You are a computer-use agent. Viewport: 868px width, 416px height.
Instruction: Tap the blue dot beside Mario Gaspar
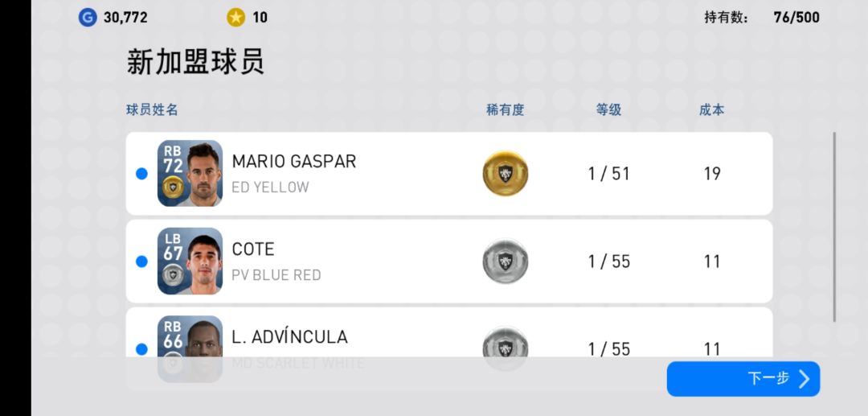coord(141,173)
